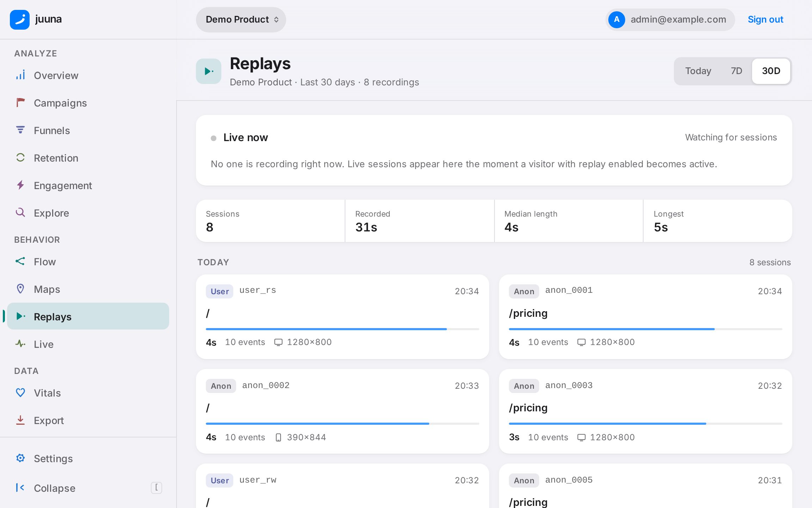Viewport: 812px width, 508px height.
Task: Open Export in sidebar
Action: coord(88,420)
